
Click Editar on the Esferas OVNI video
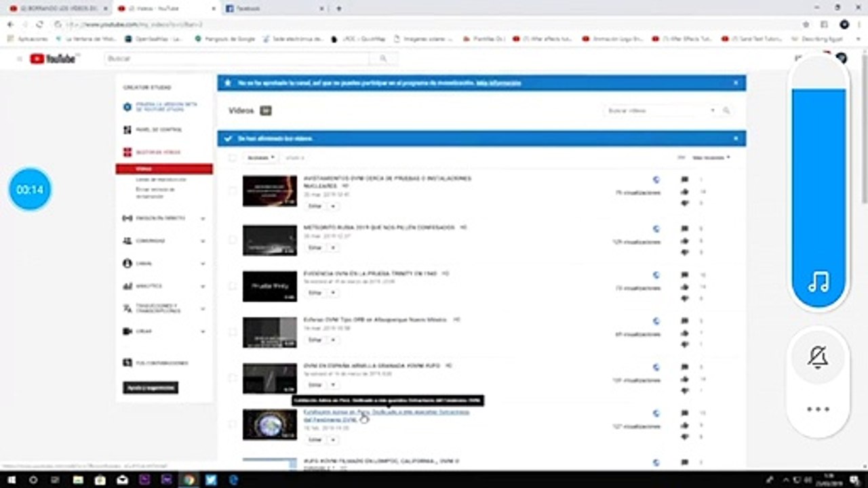pos(315,340)
